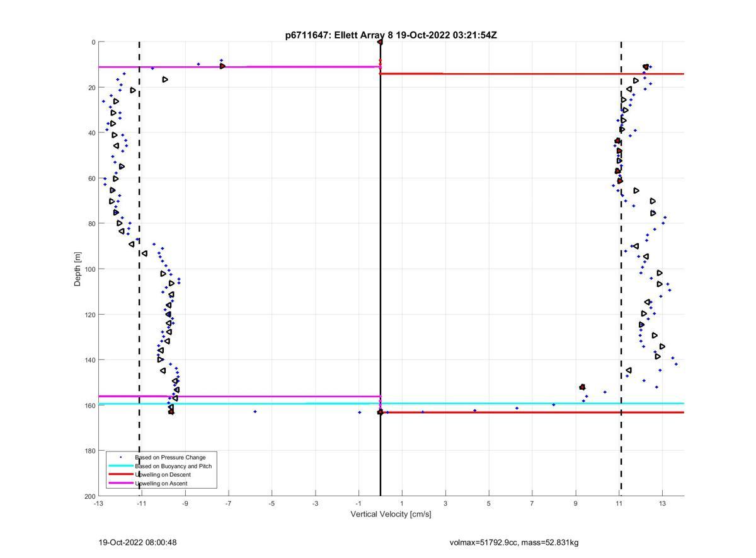
Task: Click y-axis tick label '200'
Action: 89,496
